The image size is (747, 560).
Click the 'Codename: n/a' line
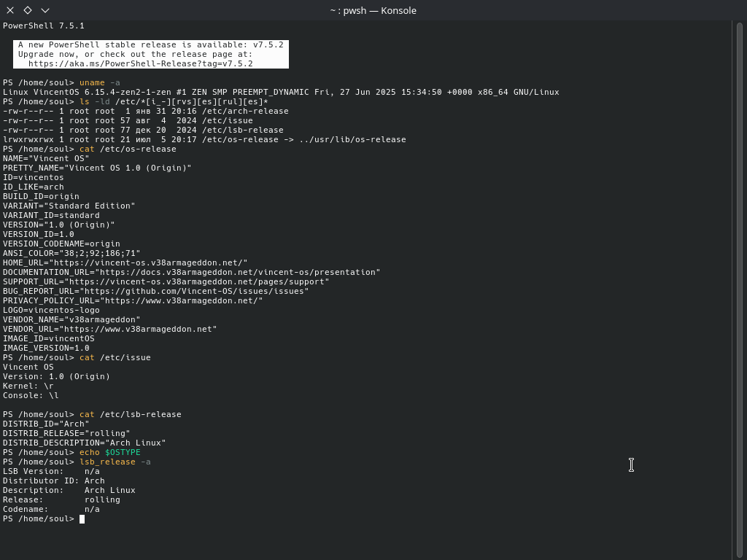[x=52, y=510]
